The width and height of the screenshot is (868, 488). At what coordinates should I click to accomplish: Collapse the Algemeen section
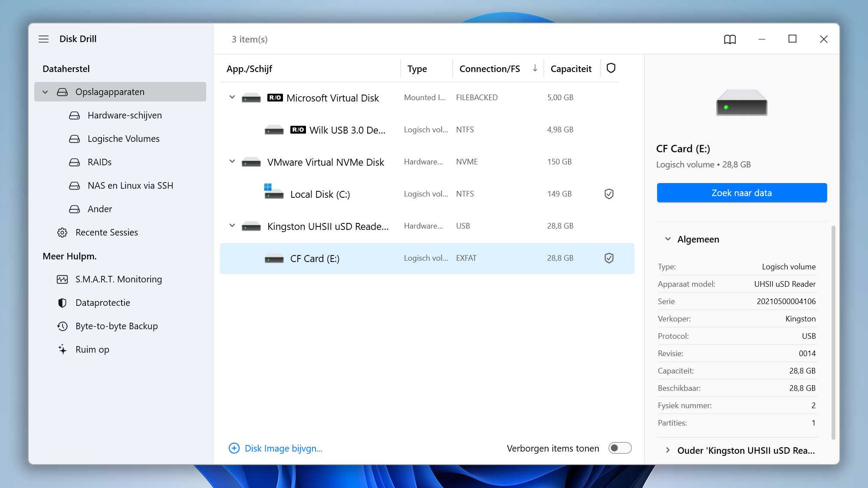pos(668,239)
